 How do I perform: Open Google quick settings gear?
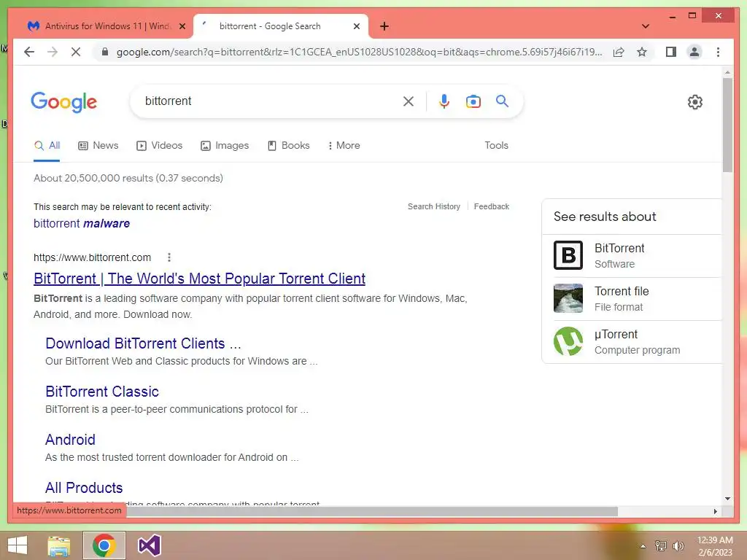click(x=694, y=101)
